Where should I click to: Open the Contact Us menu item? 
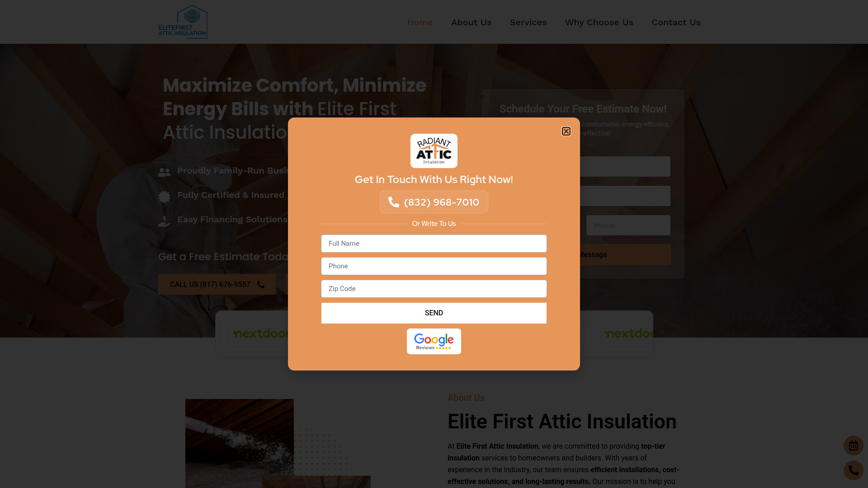click(x=676, y=23)
